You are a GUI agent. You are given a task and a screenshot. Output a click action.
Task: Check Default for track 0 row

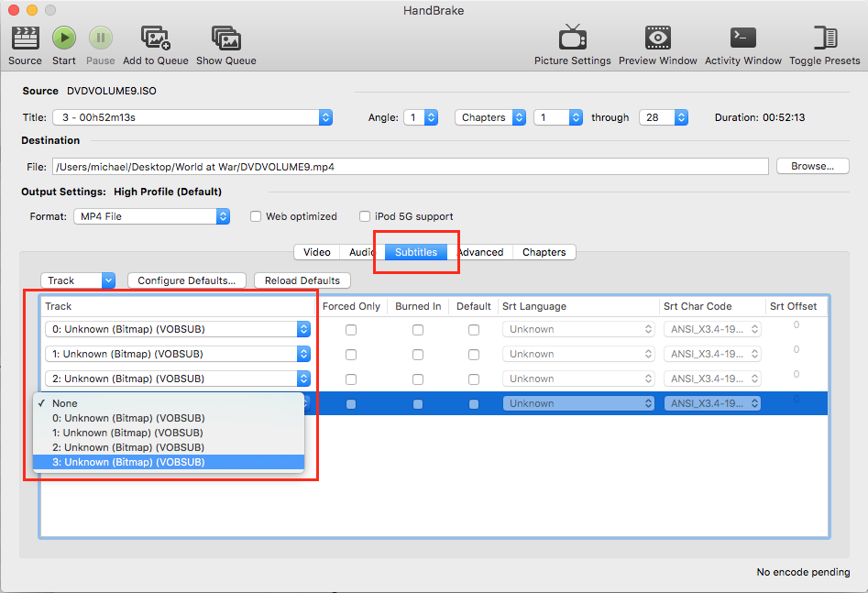pos(474,330)
